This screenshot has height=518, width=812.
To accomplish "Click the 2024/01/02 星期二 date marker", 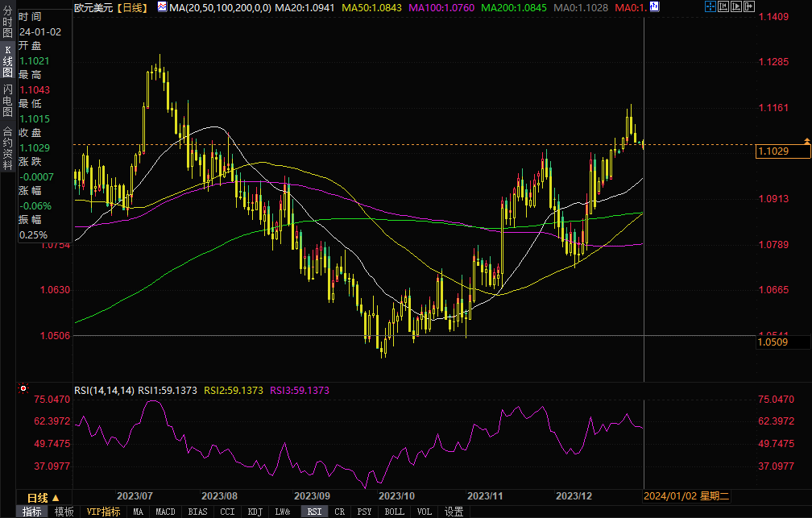I will tap(686, 496).
